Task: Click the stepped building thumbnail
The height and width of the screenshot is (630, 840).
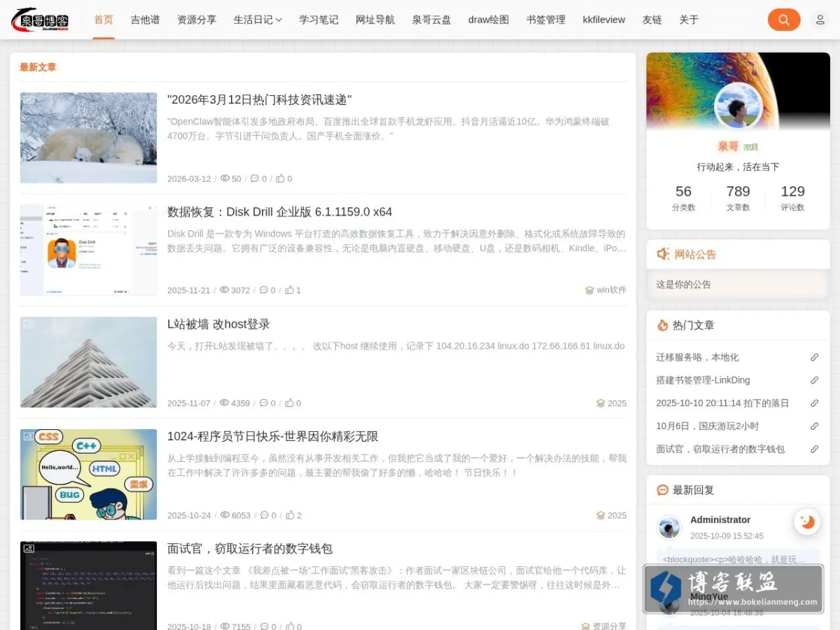Action: tap(88, 362)
